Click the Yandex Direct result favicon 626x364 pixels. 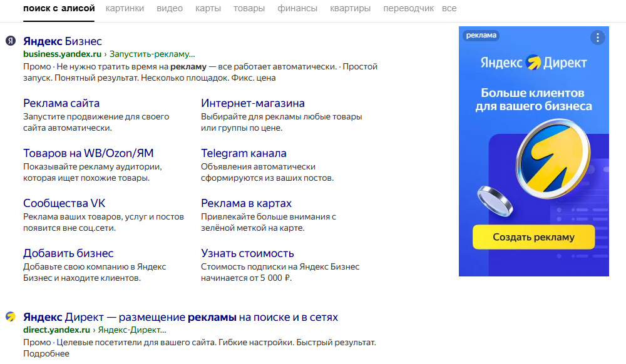pos(11,316)
